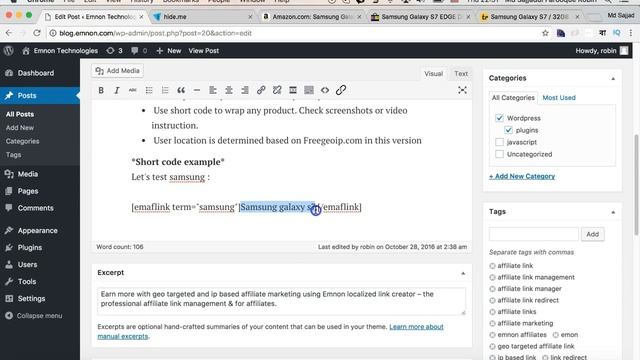
Task: Switch to the hide.me browser tab
Action: [202, 17]
